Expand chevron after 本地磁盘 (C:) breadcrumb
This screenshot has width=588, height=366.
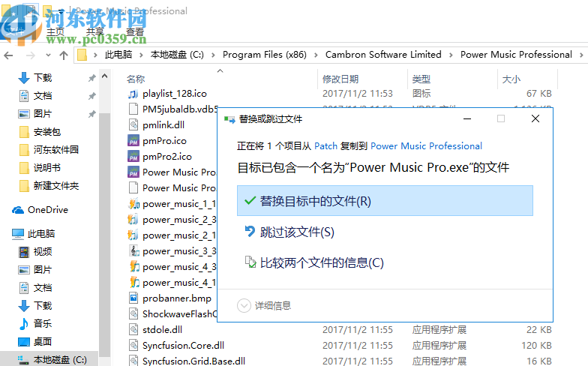click(213, 55)
